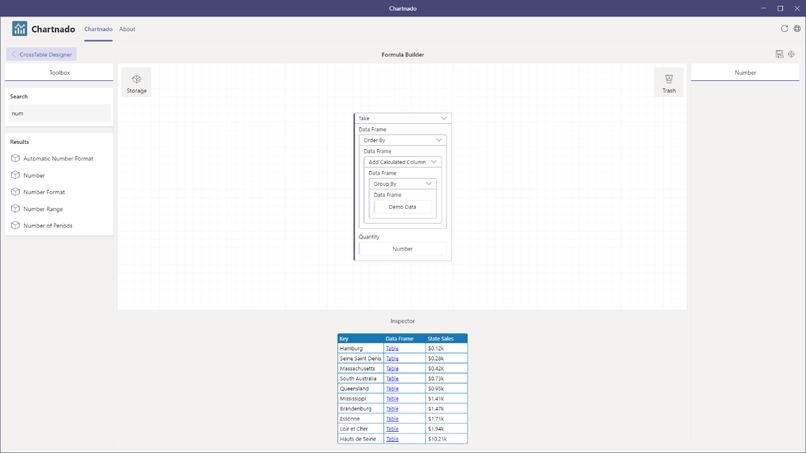Open the globe language icon in the header
The width and height of the screenshot is (806, 453).
[797, 29]
